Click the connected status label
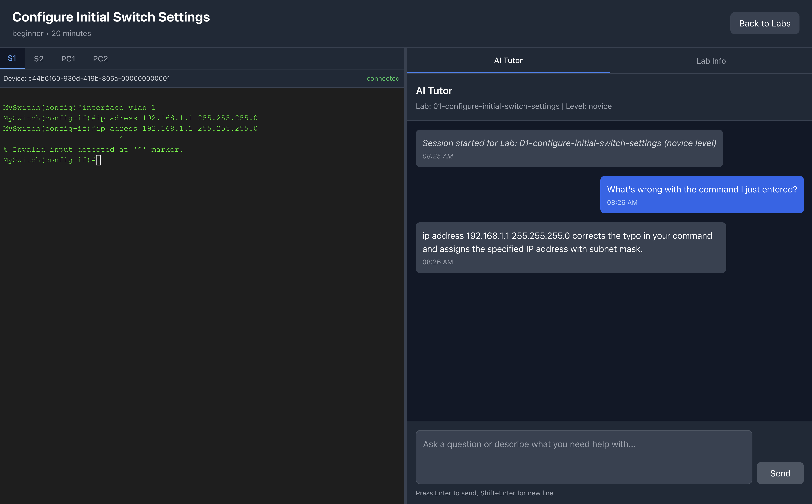This screenshot has height=504, width=812. click(383, 79)
